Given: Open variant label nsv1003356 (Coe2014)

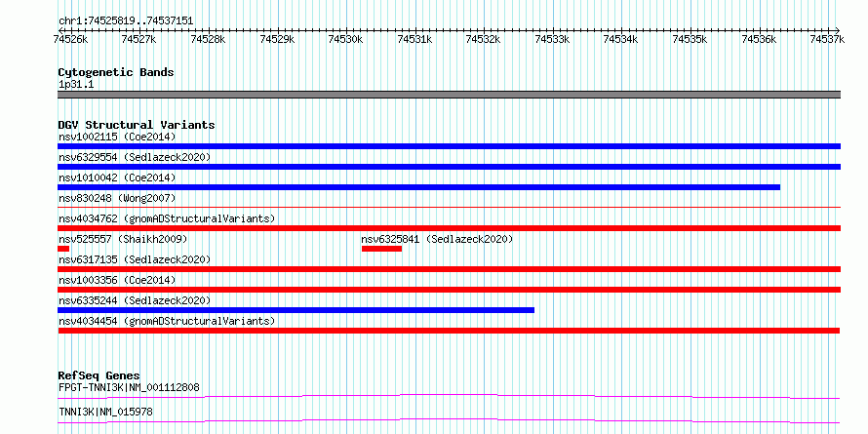Looking at the screenshot, I should tap(117, 280).
